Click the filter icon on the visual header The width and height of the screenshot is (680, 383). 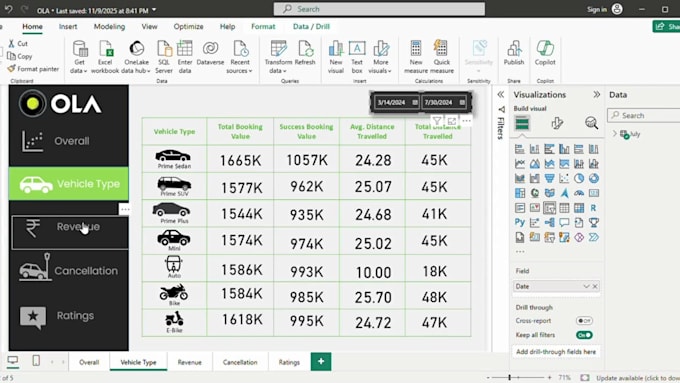pyautogui.click(x=437, y=121)
